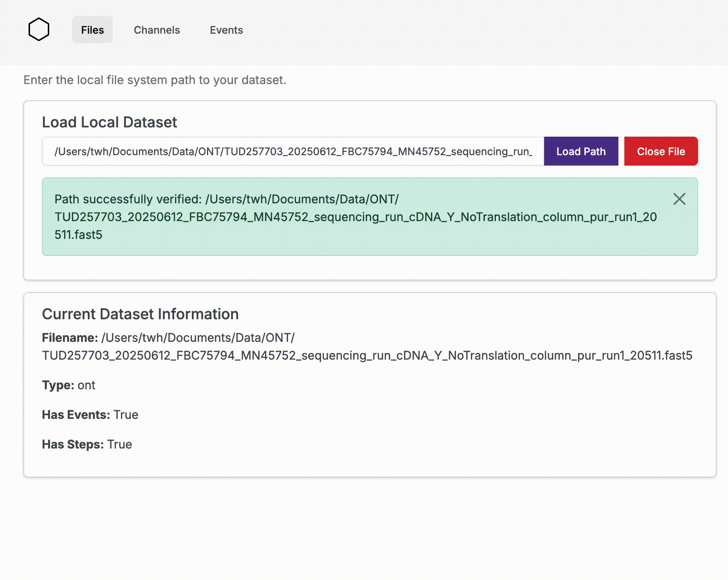Click the 511.fast5 text in green alert
728x580 pixels.
pos(78,235)
